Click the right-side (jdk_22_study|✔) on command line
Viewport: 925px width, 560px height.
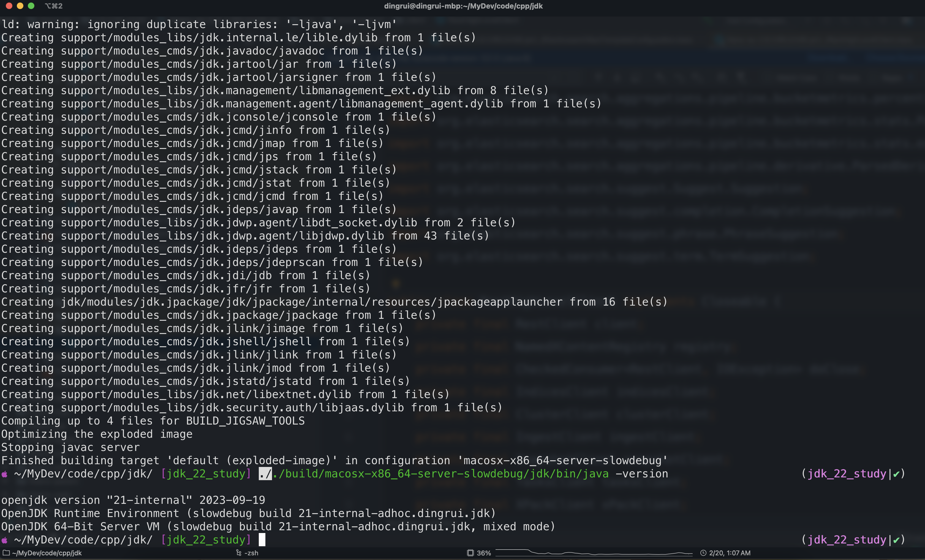853,474
